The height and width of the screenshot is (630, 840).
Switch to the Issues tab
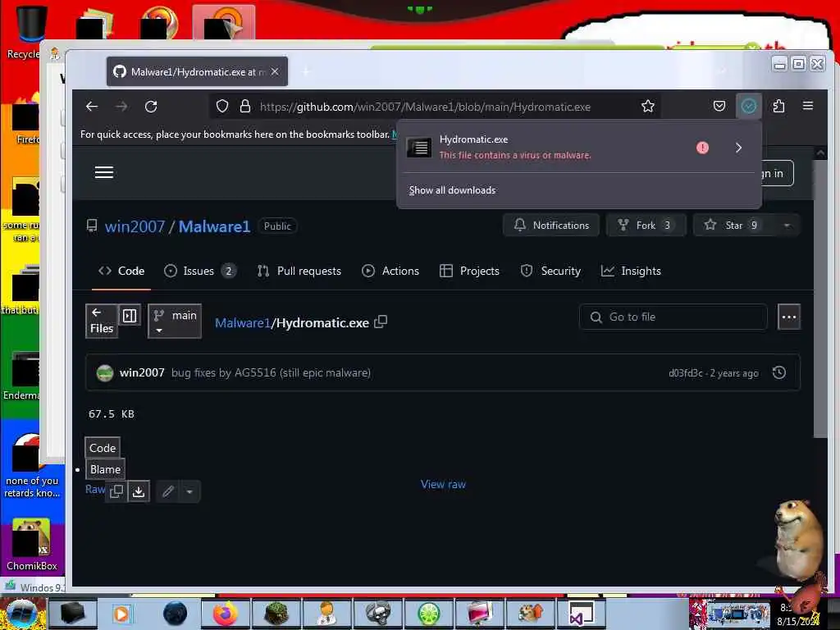200,271
